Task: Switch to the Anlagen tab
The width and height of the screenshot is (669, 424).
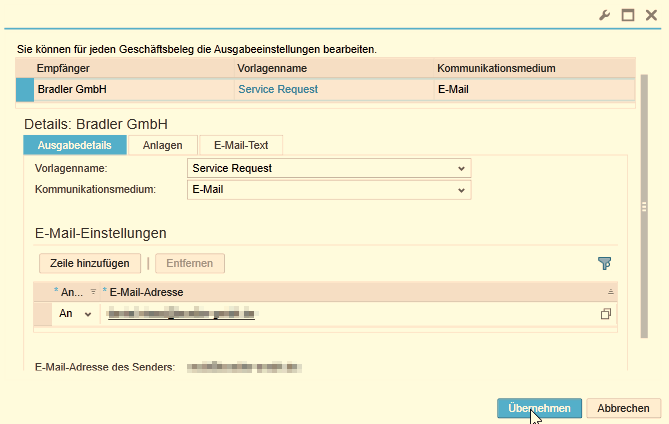Action: 162,145
